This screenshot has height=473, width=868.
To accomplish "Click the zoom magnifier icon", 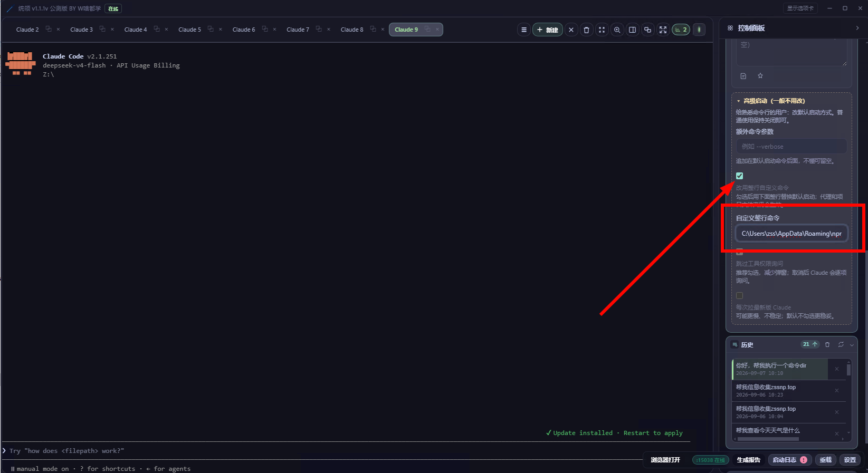I will click(x=617, y=30).
